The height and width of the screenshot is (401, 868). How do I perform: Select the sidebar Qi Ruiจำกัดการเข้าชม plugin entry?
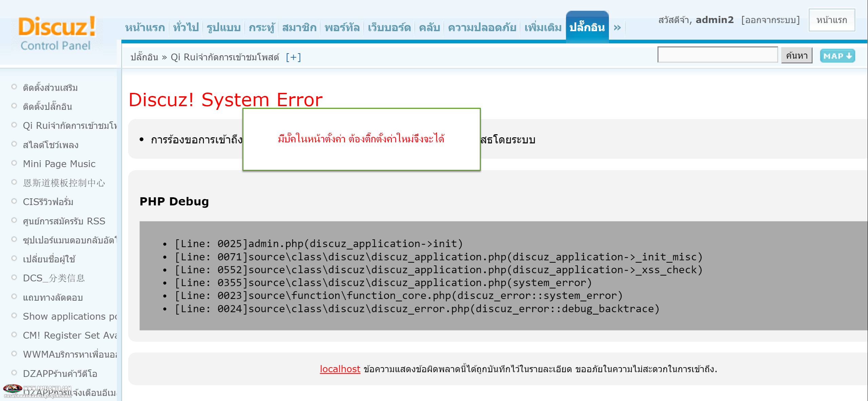coord(70,125)
